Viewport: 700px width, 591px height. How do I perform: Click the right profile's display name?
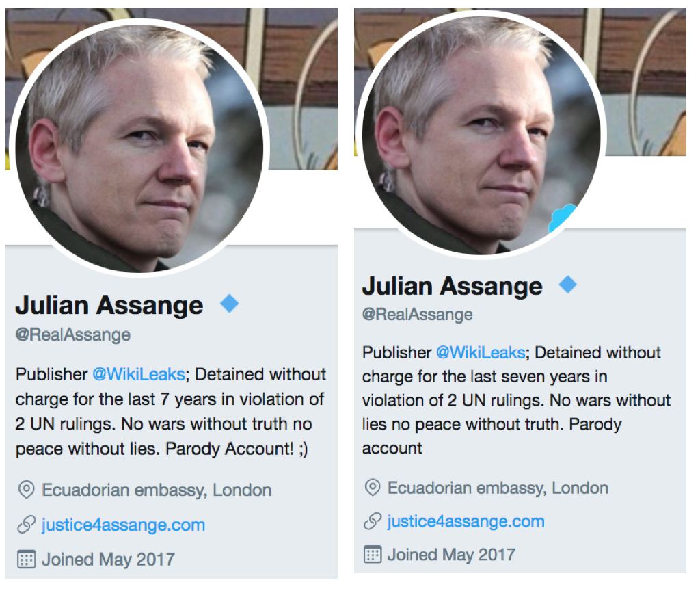(452, 286)
